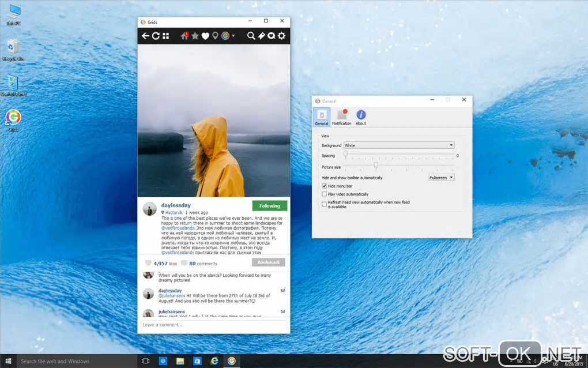Screen dimensions: 588x368
Task: Open Task View in the taskbar
Action: 145,361
